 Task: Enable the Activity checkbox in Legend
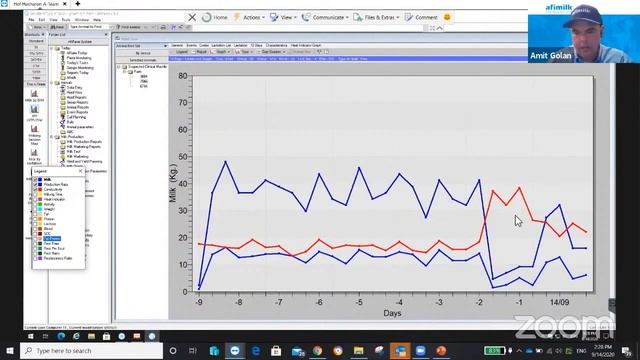tap(35, 204)
